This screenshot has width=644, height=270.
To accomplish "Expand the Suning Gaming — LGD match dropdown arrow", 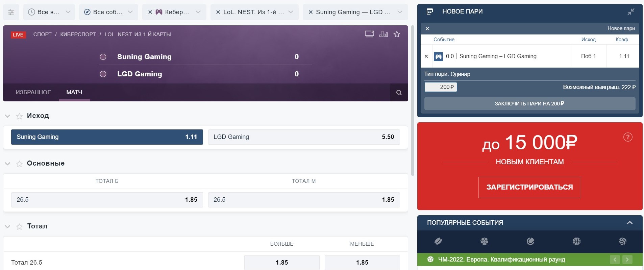I will [400, 12].
